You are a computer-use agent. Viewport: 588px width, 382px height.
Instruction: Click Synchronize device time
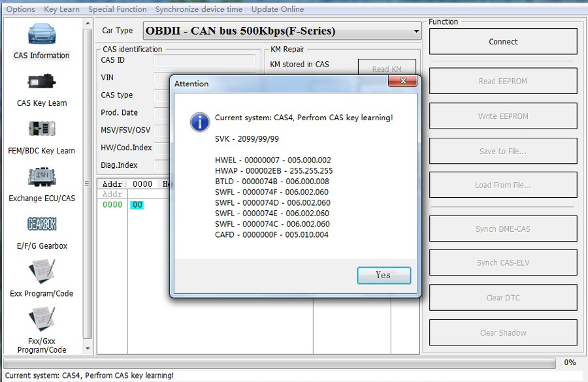click(x=199, y=9)
